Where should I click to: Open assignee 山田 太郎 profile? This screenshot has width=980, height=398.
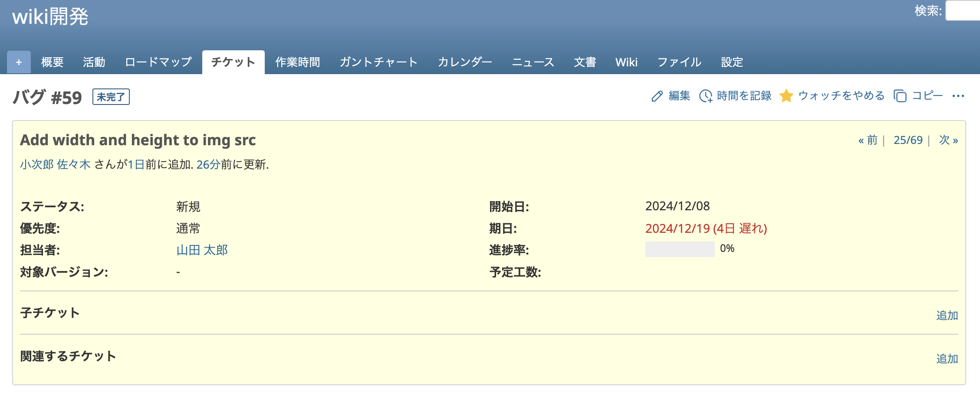pyautogui.click(x=202, y=250)
